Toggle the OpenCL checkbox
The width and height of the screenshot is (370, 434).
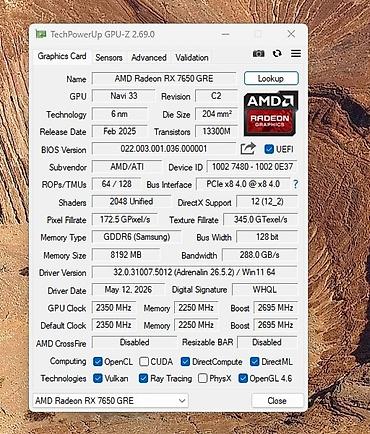(x=98, y=362)
